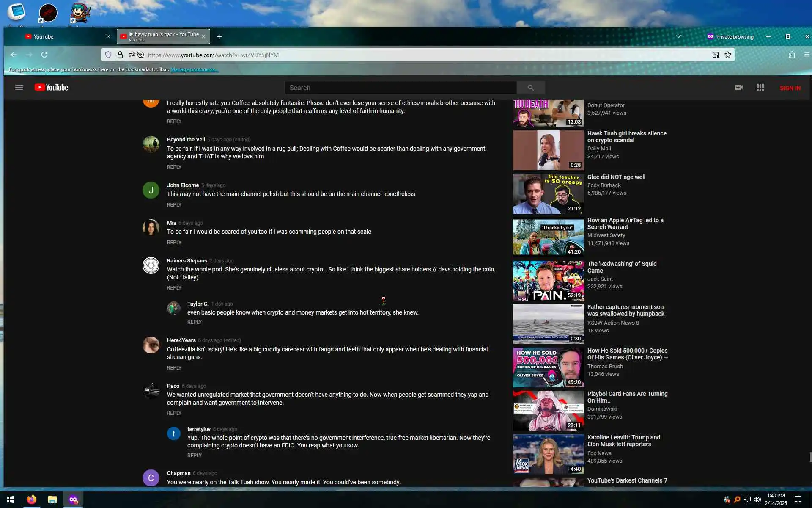The image size is (812, 508).
Task: Open the create video camera icon
Action: point(738,87)
